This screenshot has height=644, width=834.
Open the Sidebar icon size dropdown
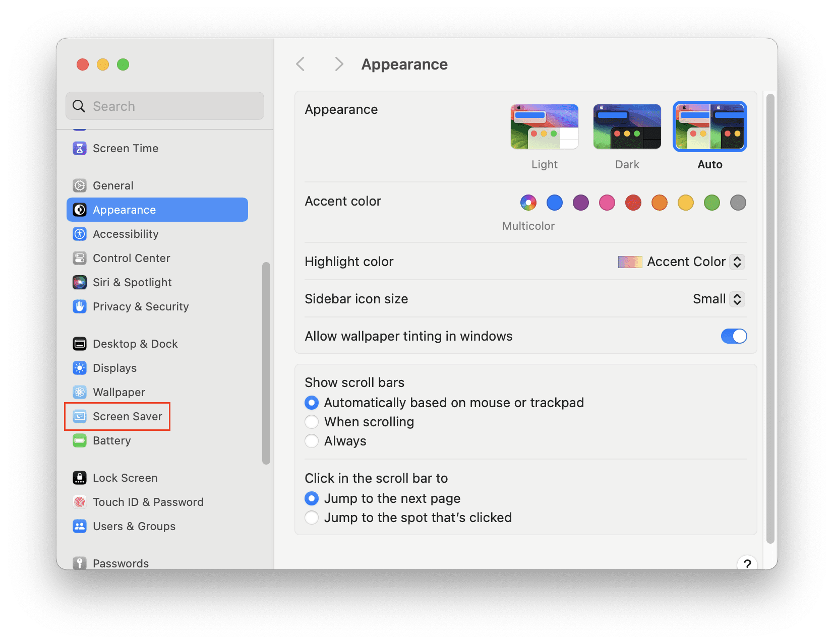tap(719, 299)
